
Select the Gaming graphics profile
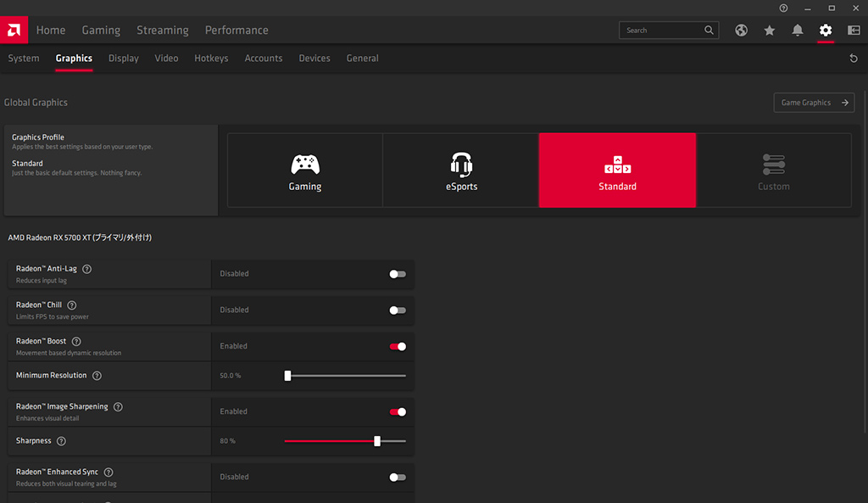305,170
